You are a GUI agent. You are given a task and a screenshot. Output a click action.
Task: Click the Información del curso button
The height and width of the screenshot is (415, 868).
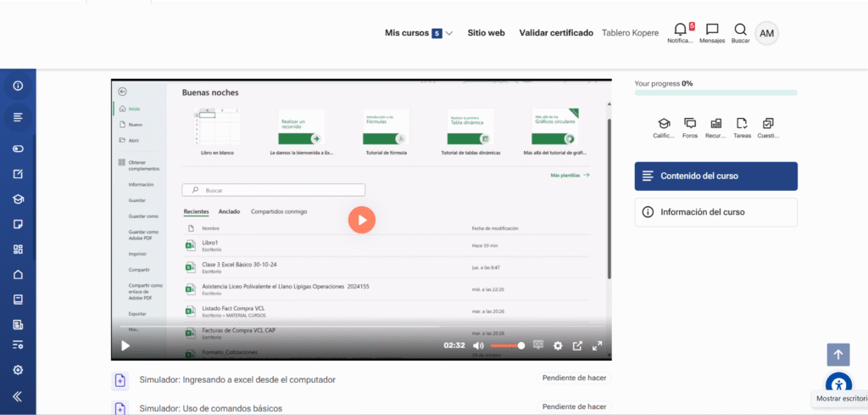pyautogui.click(x=715, y=212)
